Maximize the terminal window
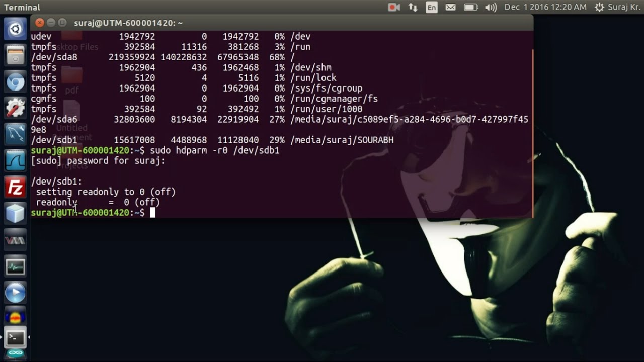The width and height of the screenshot is (644, 362). tap(62, 23)
